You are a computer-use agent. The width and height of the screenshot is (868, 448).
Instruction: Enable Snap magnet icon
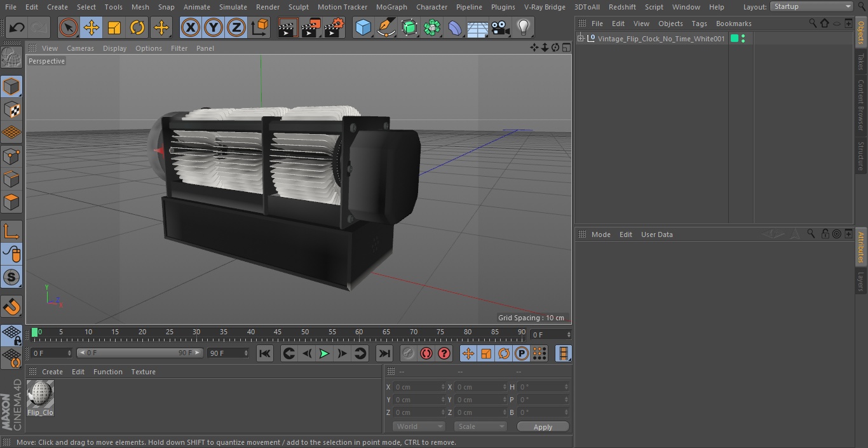pyautogui.click(x=11, y=307)
